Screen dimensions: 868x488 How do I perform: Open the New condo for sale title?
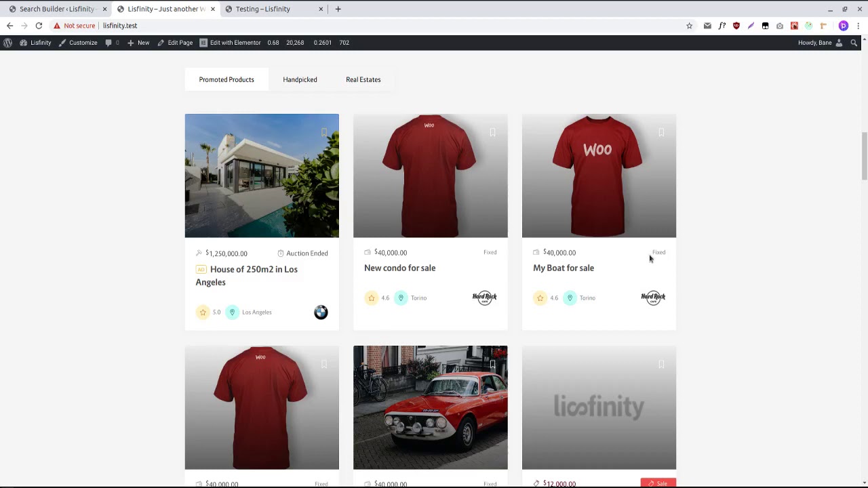click(x=399, y=268)
